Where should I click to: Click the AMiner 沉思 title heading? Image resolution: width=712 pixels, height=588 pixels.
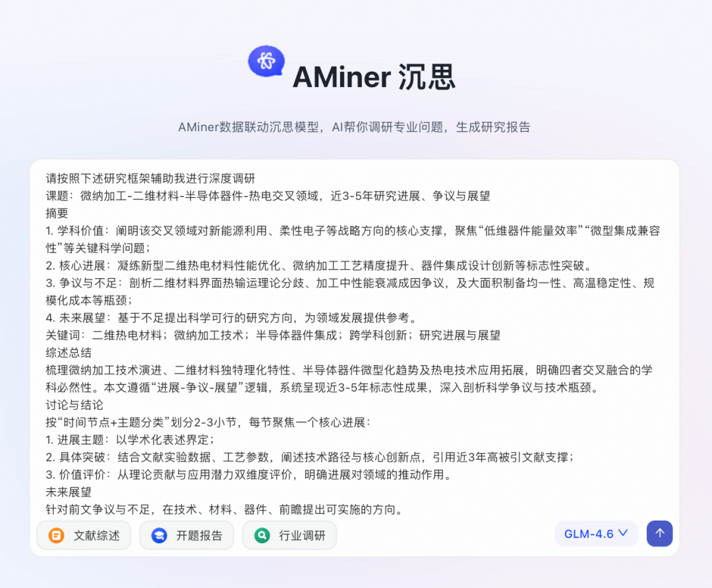tap(373, 76)
